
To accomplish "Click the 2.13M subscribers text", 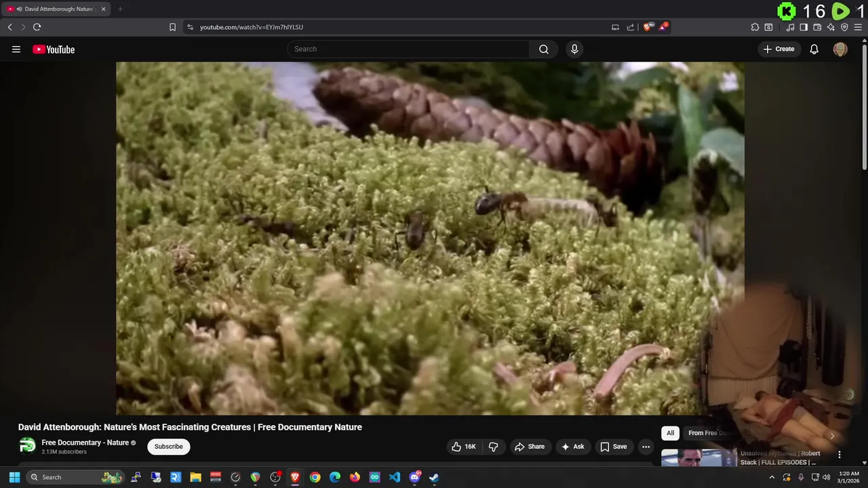I will 64,452.
